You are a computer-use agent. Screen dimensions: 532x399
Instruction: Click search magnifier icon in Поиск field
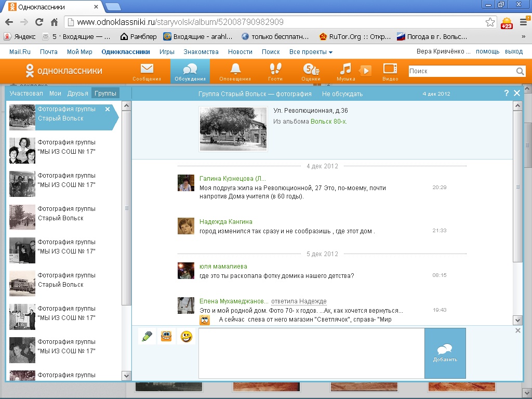[520, 72]
